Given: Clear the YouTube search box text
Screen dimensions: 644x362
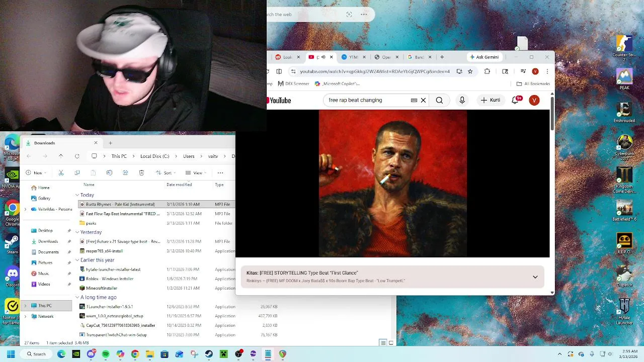Looking at the screenshot, I should click(423, 100).
